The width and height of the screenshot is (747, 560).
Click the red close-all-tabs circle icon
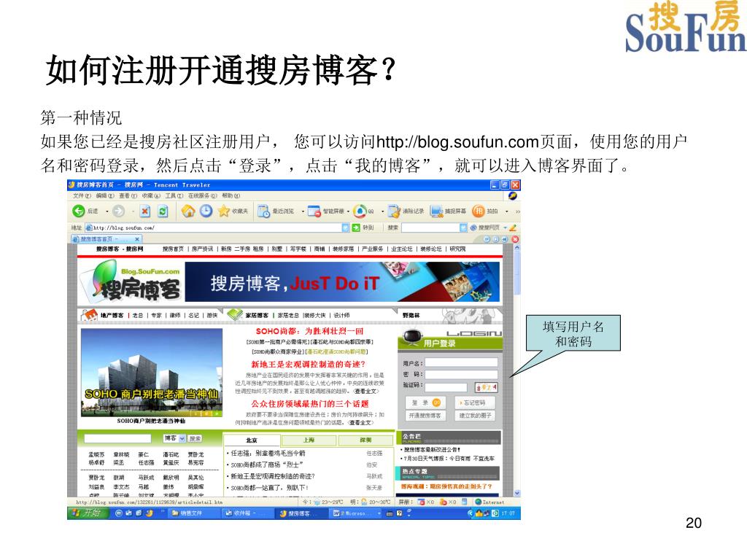click(515, 239)
